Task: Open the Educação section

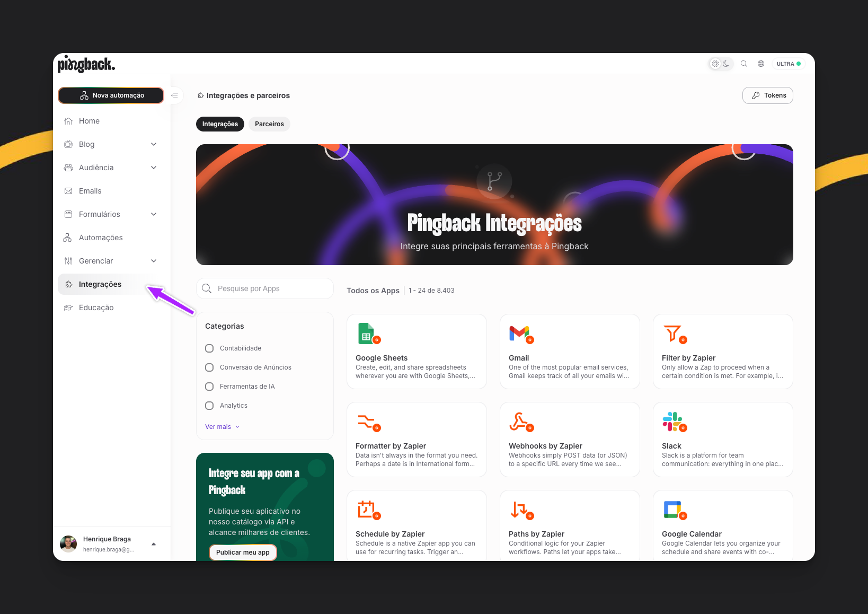Action: pyautogui.click(x=96, y=308)
